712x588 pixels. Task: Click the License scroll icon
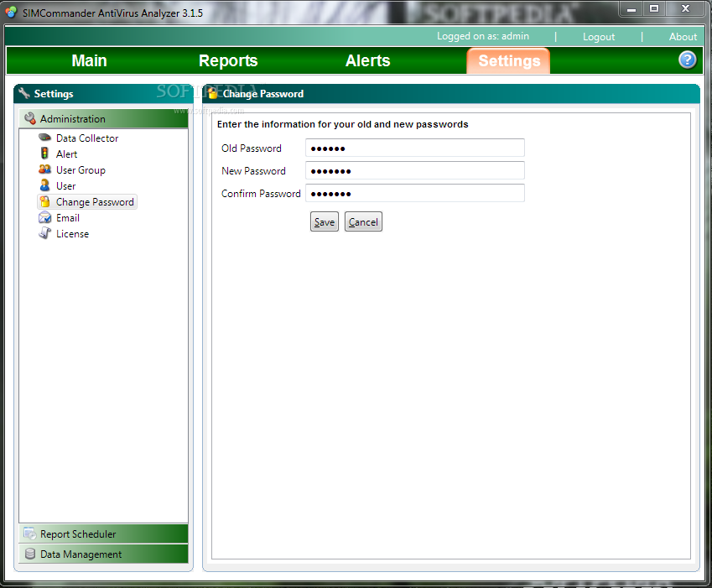(x=44, y=233)
